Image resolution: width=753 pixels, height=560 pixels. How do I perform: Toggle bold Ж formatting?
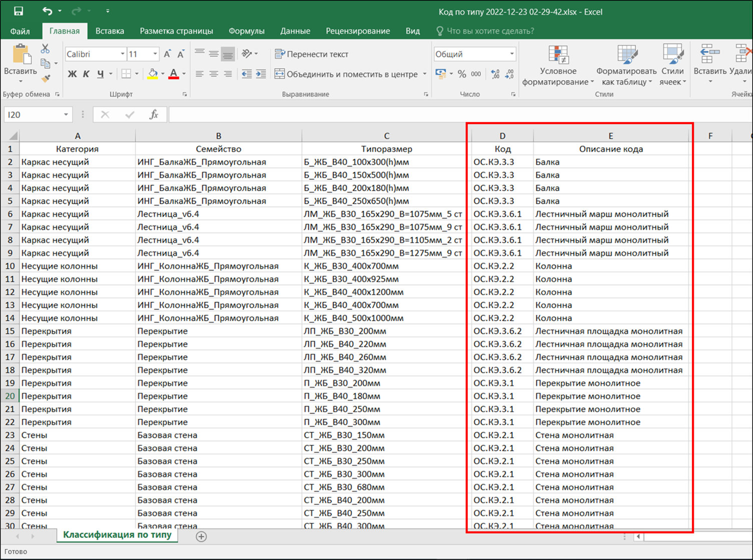tap(72, 74)
